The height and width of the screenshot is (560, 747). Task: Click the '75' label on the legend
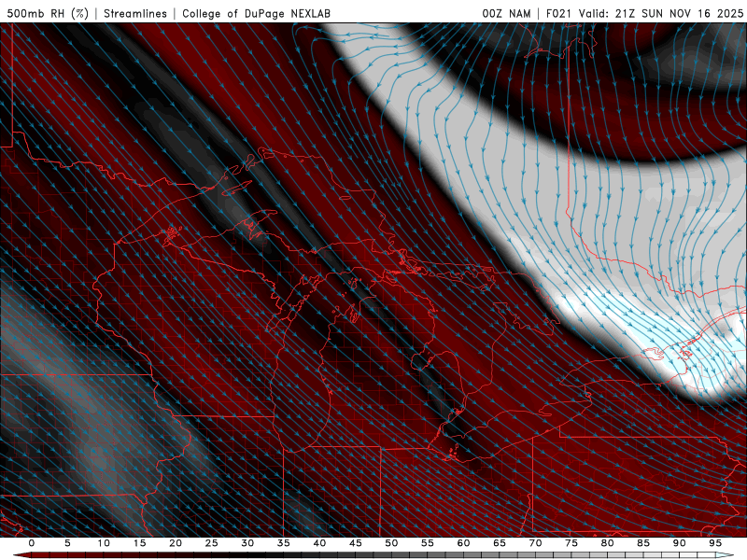(x=571, y=543)
